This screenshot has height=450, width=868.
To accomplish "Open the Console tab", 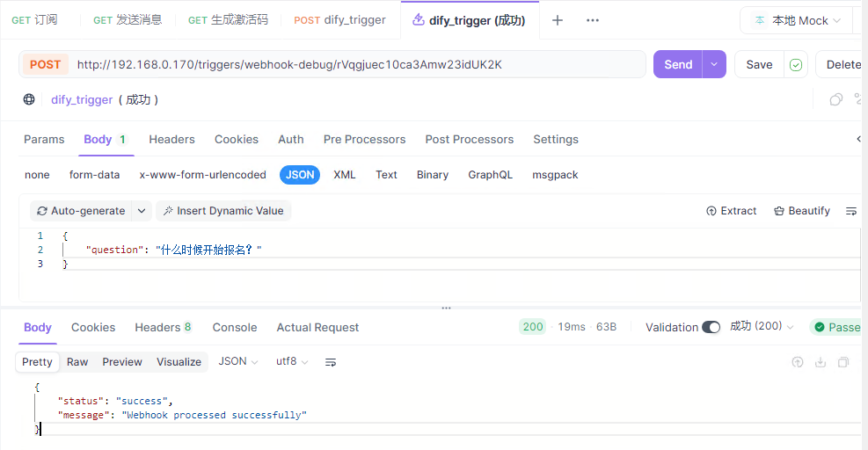I will coord(235,328).
